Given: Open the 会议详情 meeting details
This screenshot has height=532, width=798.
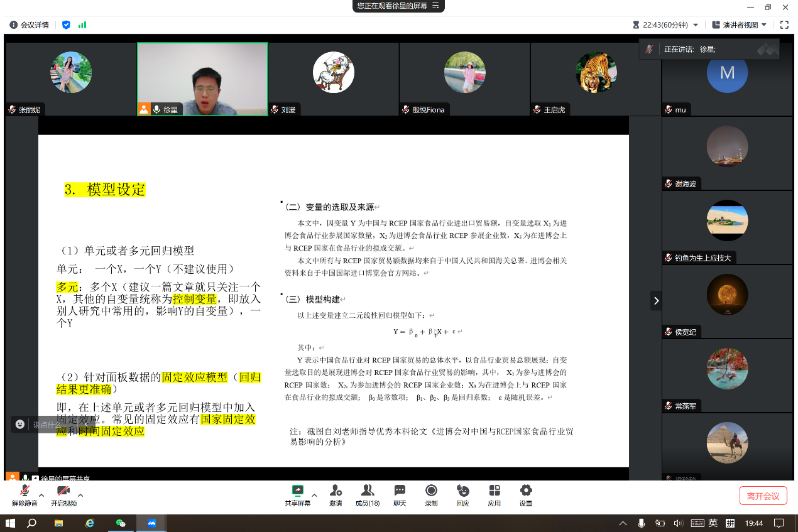Looking at the screenshot, I should pyautogui.click(x=29, y=25).
